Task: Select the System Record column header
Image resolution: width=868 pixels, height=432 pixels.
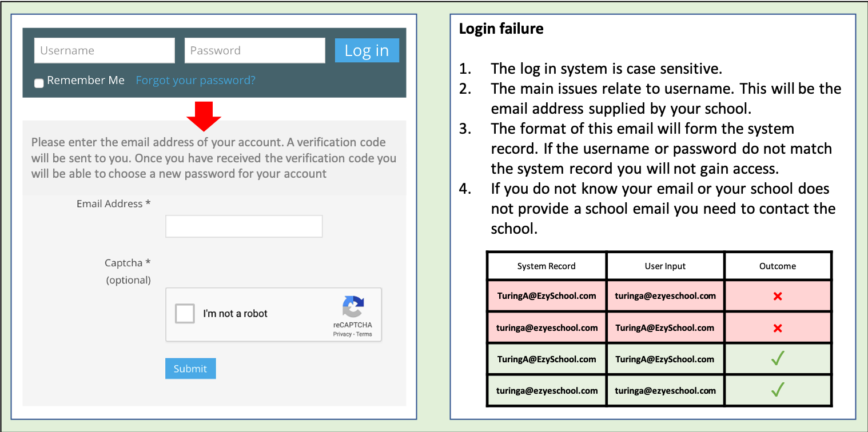Action: [546, 266]
